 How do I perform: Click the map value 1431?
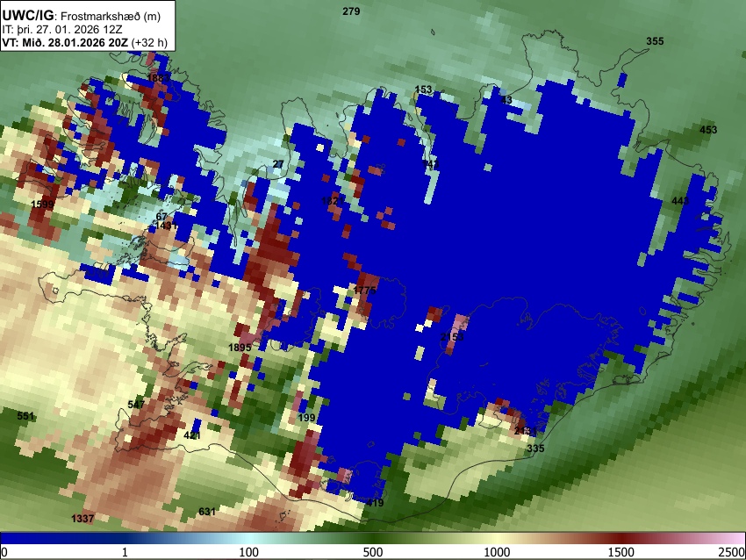[x=167, y=226]
